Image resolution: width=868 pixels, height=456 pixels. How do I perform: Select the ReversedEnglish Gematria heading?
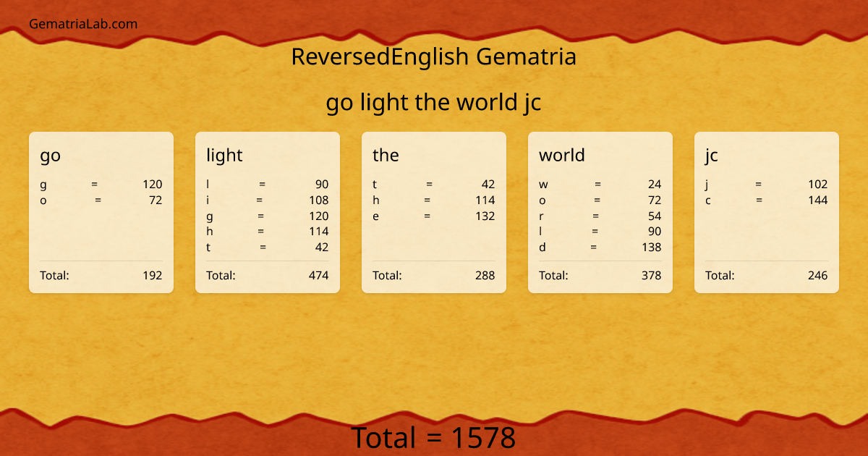(434, 56)
